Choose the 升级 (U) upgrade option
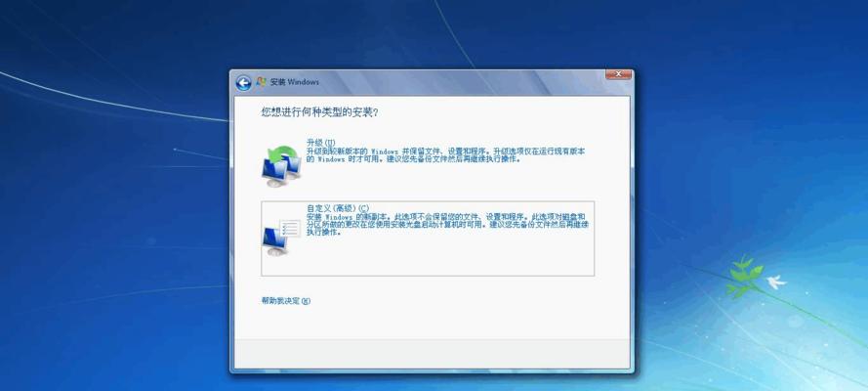 (321, 143)
